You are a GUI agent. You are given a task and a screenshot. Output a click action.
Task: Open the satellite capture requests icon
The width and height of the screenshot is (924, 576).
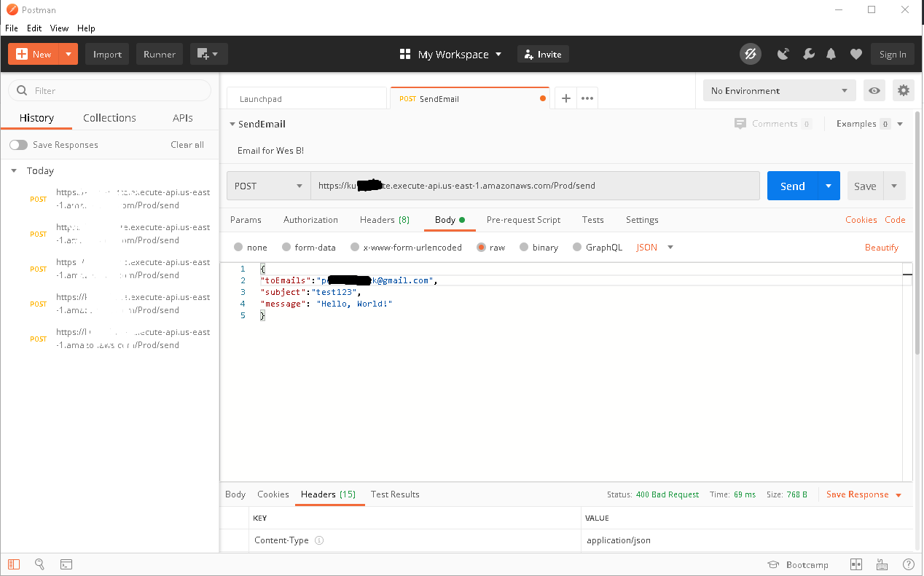pos(783,54)
